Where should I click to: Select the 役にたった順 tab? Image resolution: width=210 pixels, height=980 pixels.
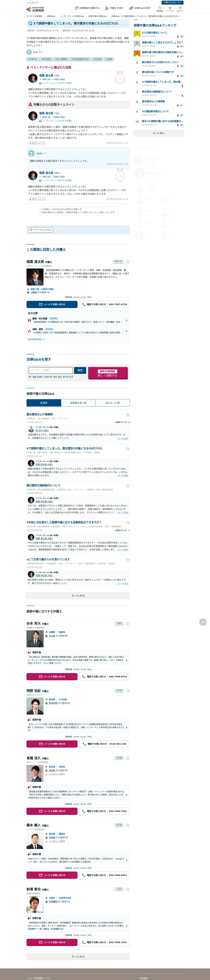[x=112, y=403]
